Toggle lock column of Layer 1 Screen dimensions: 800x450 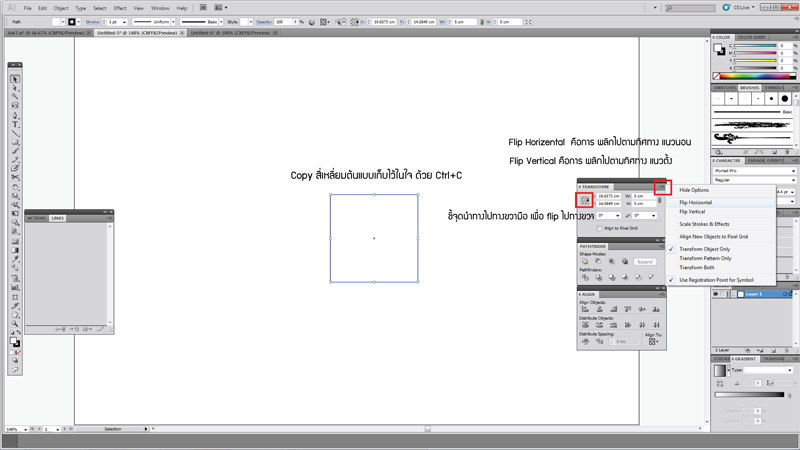point(723,294)
